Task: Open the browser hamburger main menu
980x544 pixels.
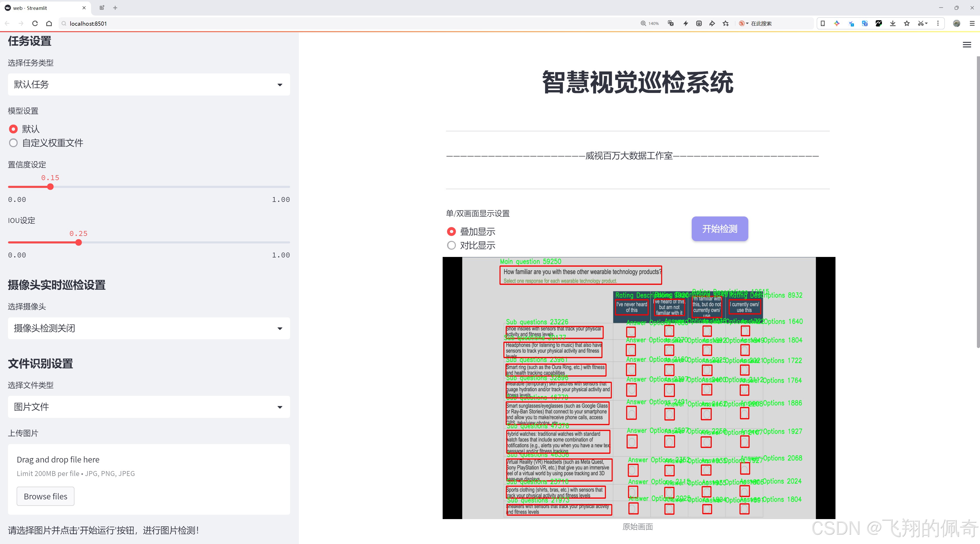Action: (972, 23)
